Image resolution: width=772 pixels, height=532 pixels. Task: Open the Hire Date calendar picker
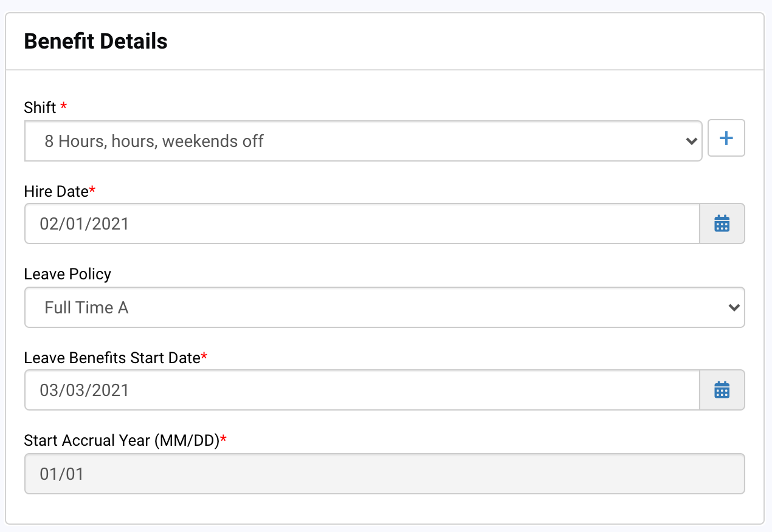point(722,223)
